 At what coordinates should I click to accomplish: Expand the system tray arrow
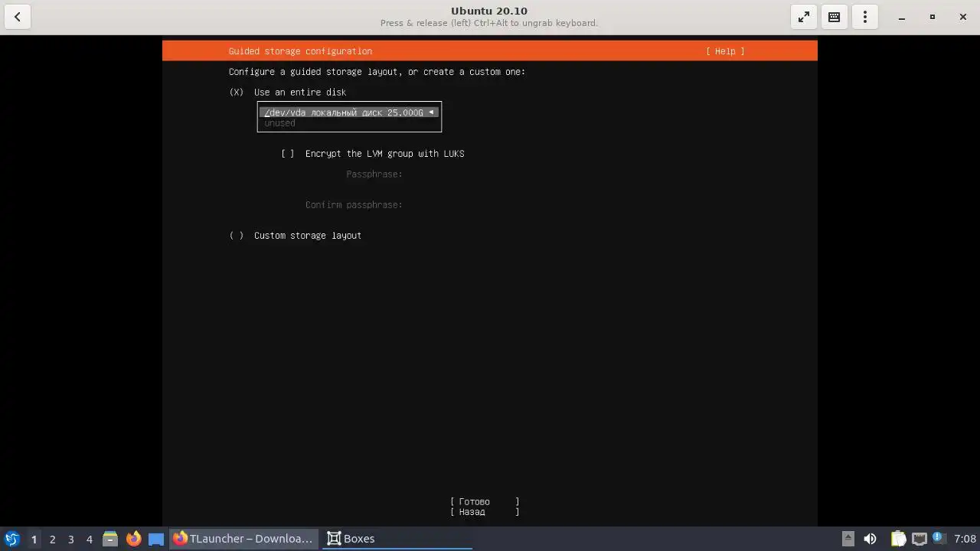[848, 539]
